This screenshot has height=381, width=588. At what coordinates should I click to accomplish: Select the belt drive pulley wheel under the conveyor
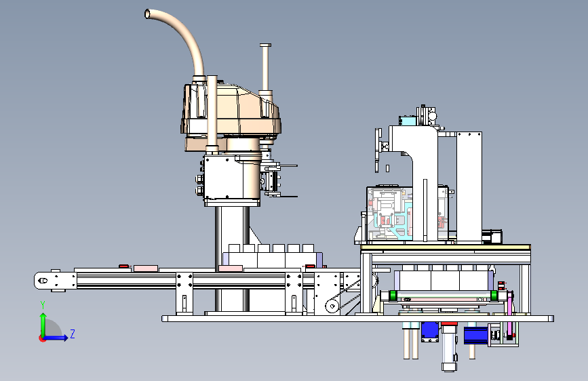(x=332, y=306)
